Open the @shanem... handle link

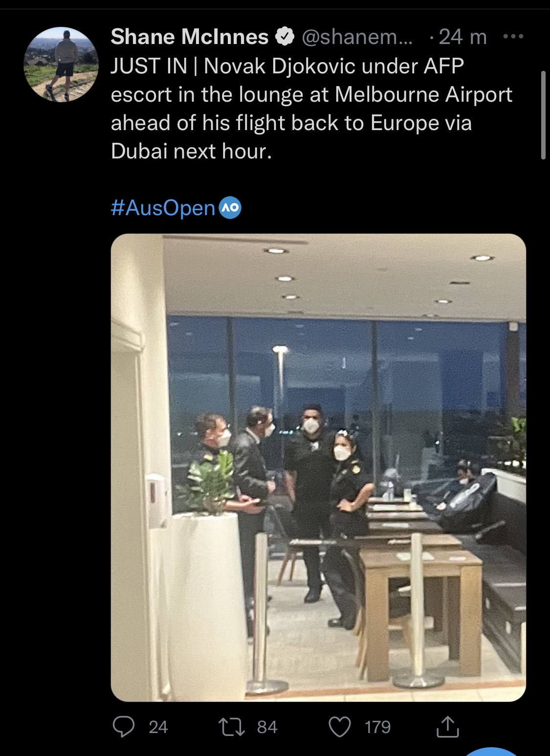click(x=357, y=37)
